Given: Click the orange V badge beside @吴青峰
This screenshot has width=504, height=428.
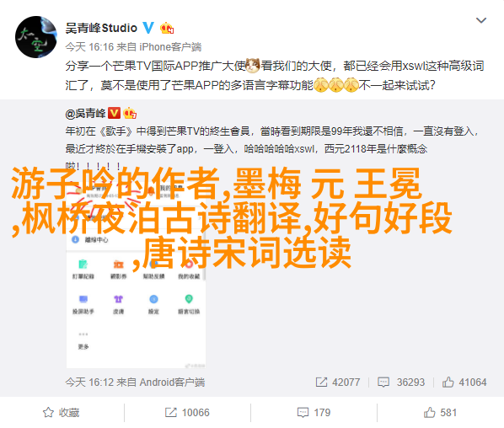Looking at the screenshot, I should [x=114, y=113].
